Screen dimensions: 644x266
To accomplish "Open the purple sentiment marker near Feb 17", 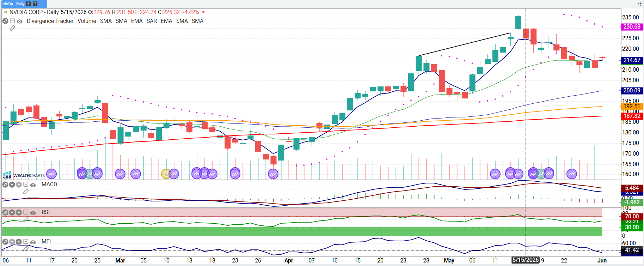I will (51, 174).
